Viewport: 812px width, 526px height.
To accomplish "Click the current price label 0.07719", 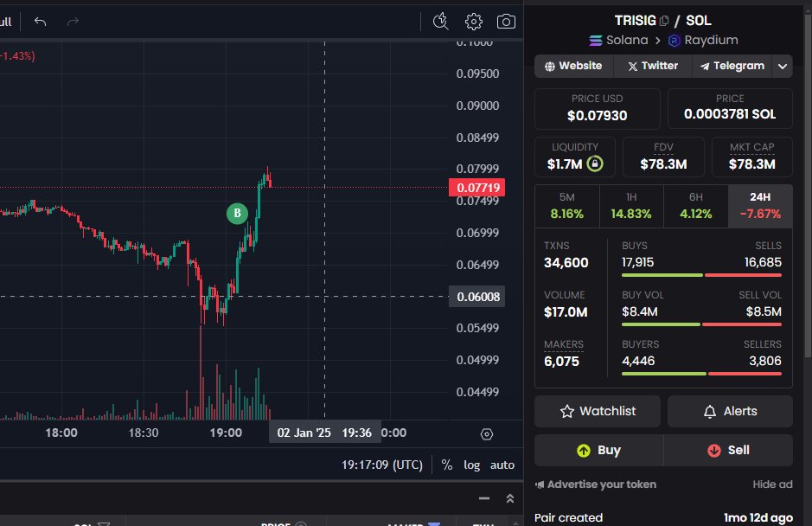I will click(477, 188).
